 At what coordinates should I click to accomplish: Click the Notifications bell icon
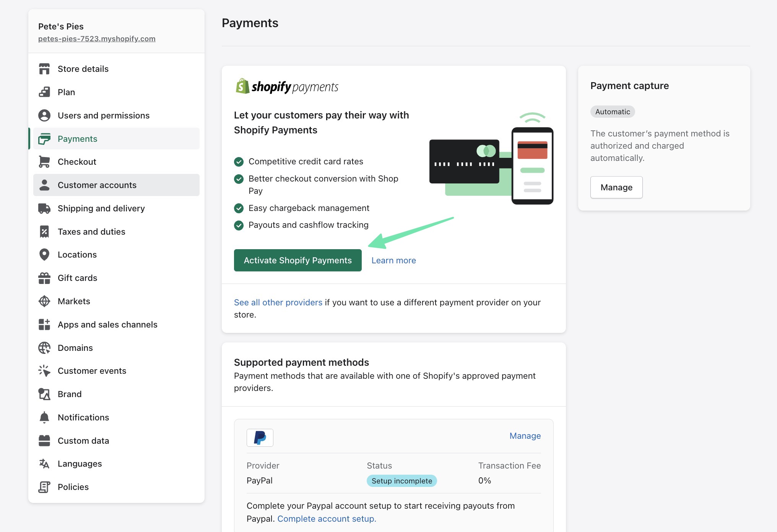(x=44, y=417)
